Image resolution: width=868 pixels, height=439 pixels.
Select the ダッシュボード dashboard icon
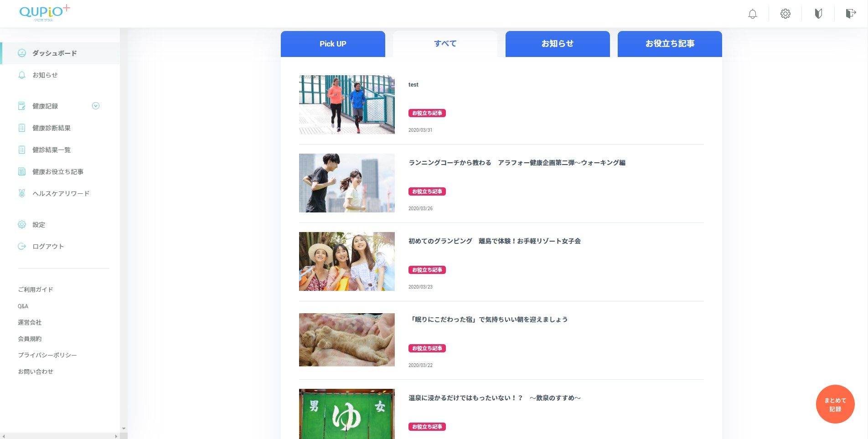[x=21, y=53]
